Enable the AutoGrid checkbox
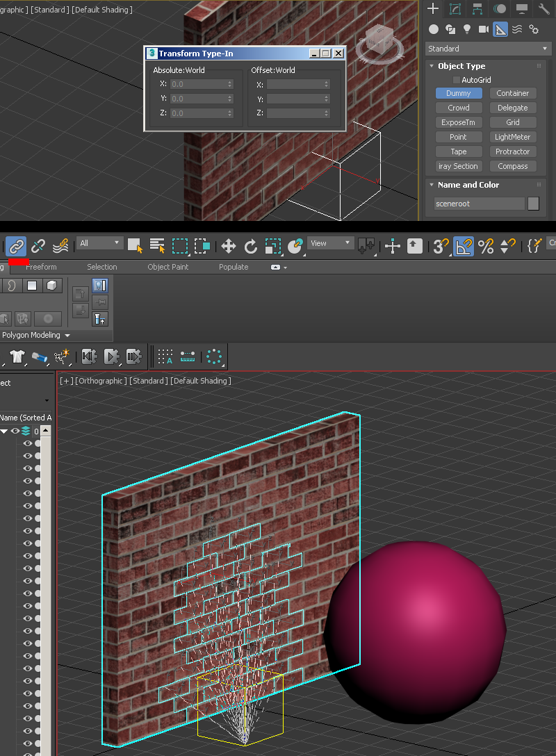Viewport: 556px width, 756px height. (x=456, y=79)
